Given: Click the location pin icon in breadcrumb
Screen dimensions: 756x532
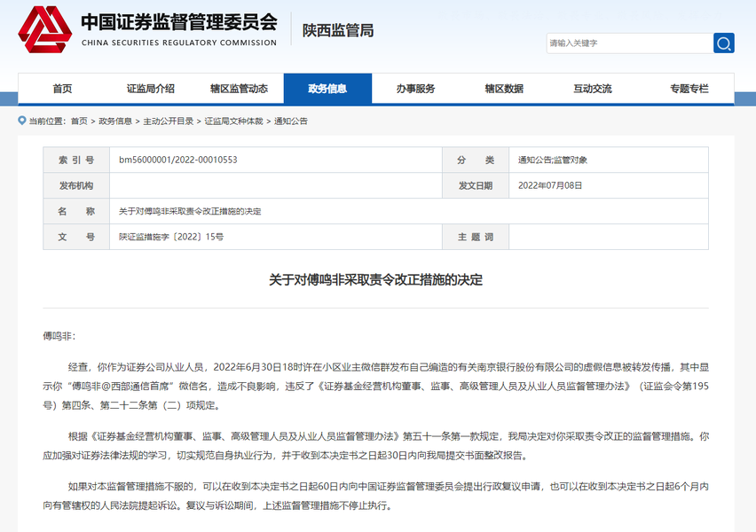Looking at the screenshot, I should tap(21, 121).
